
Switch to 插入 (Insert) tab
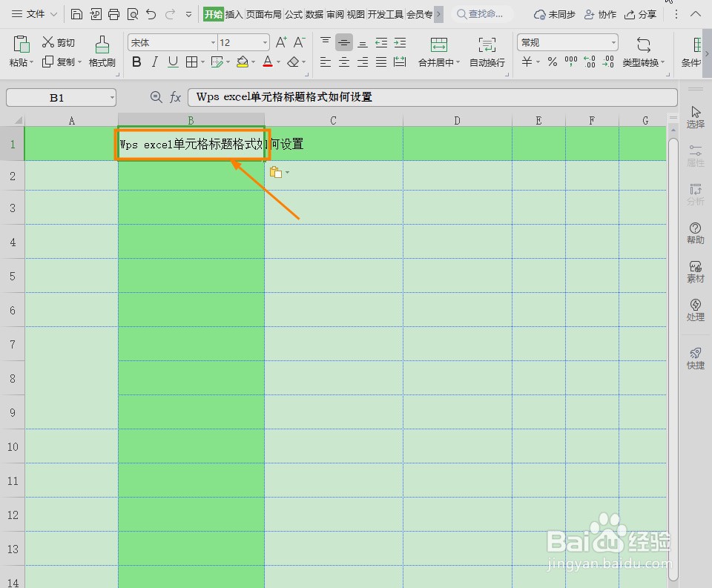(x=234, y=15)
